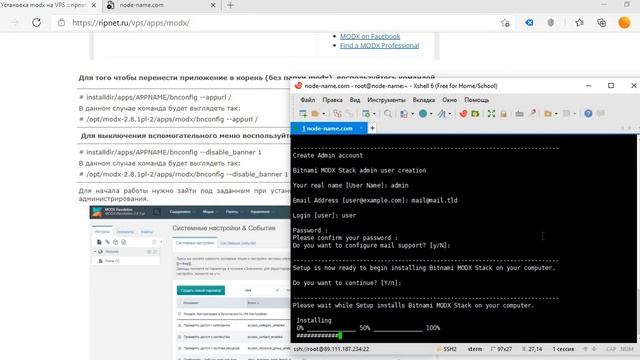Open the 'Find a MODX Professional' link
This screenshot has height=360, width=640.
click(x=380, y=45)
